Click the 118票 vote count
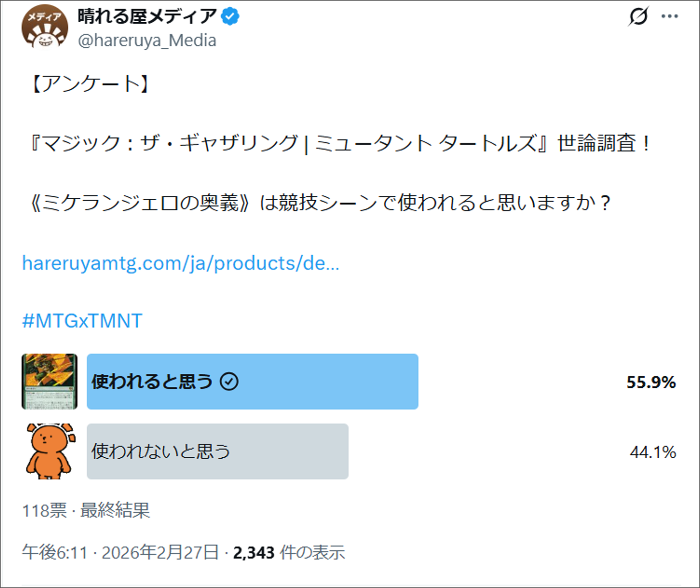700x588 pixels. (x=44, y=510)
